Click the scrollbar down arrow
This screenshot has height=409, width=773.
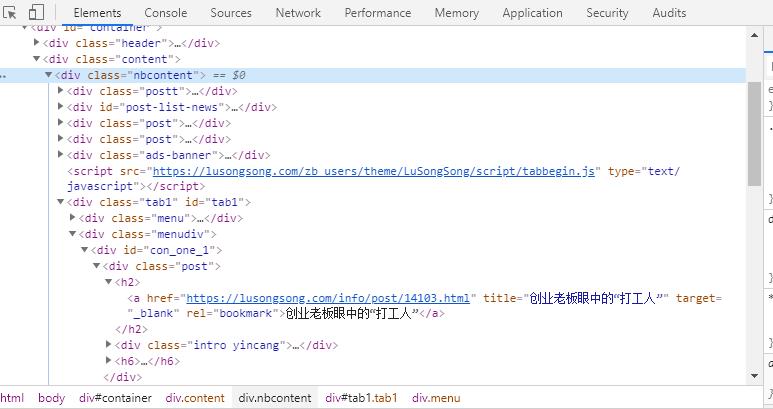754,376
